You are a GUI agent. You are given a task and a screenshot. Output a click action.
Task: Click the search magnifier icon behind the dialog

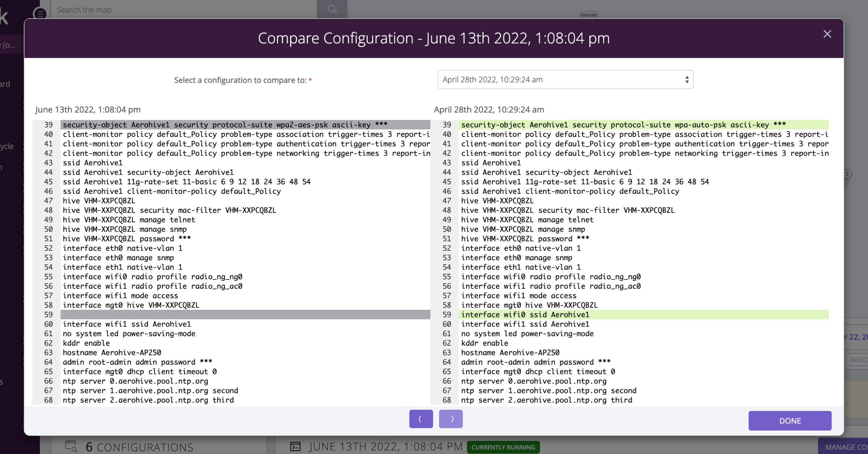pos(332,9)
